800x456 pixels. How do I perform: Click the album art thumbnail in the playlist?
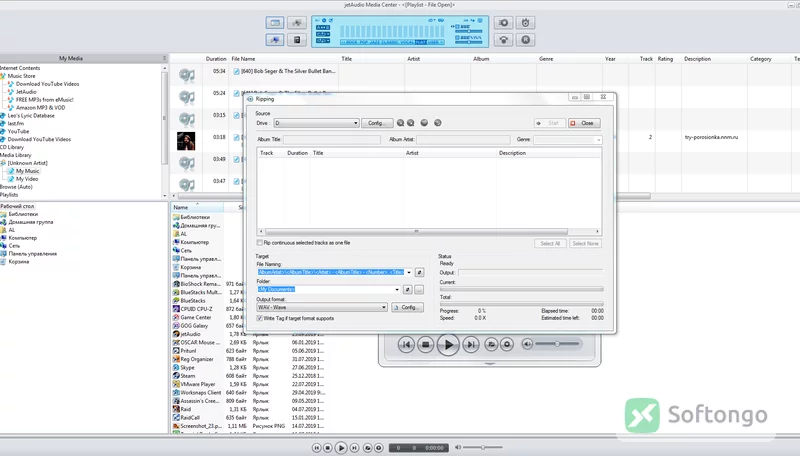186,141
